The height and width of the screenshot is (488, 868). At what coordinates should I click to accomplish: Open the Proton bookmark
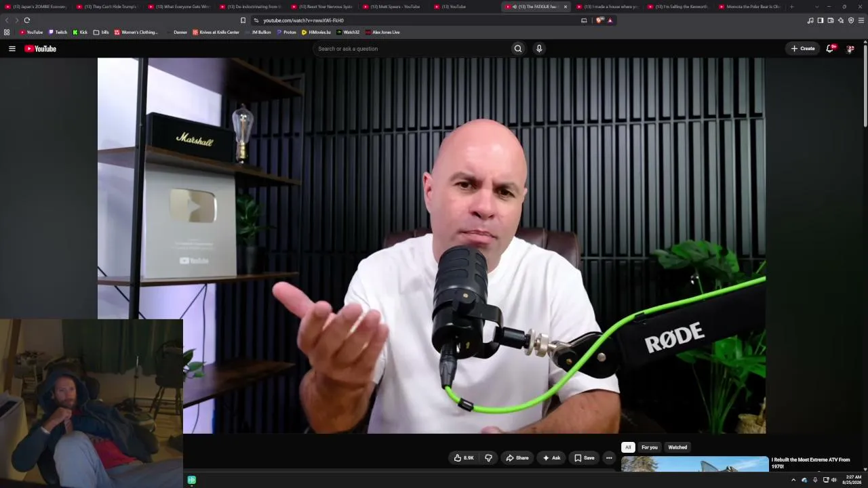point(286,32)
